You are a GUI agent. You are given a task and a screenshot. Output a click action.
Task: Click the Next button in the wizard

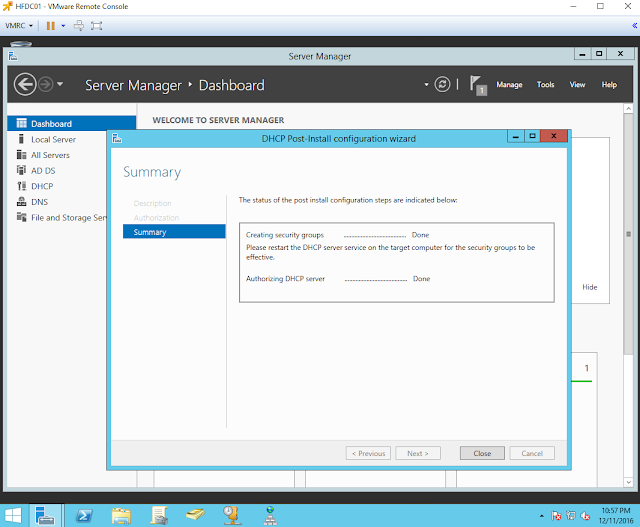[418, 453]
